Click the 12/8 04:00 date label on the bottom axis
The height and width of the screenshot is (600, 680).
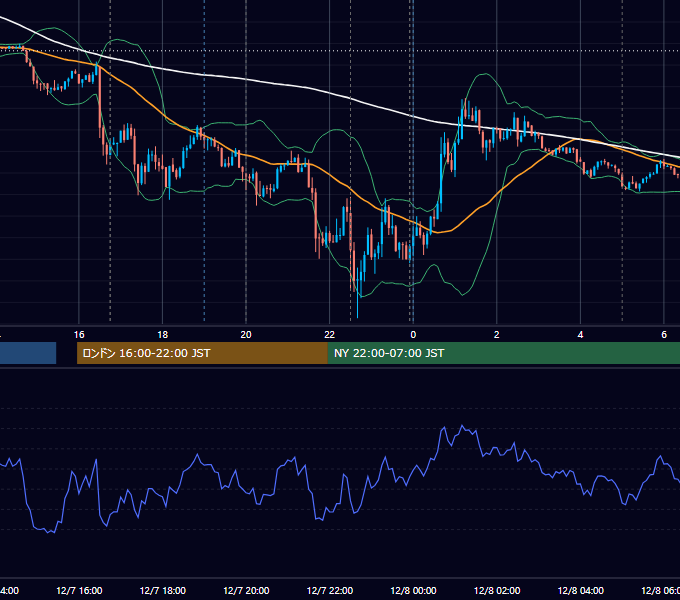point(580,590)
